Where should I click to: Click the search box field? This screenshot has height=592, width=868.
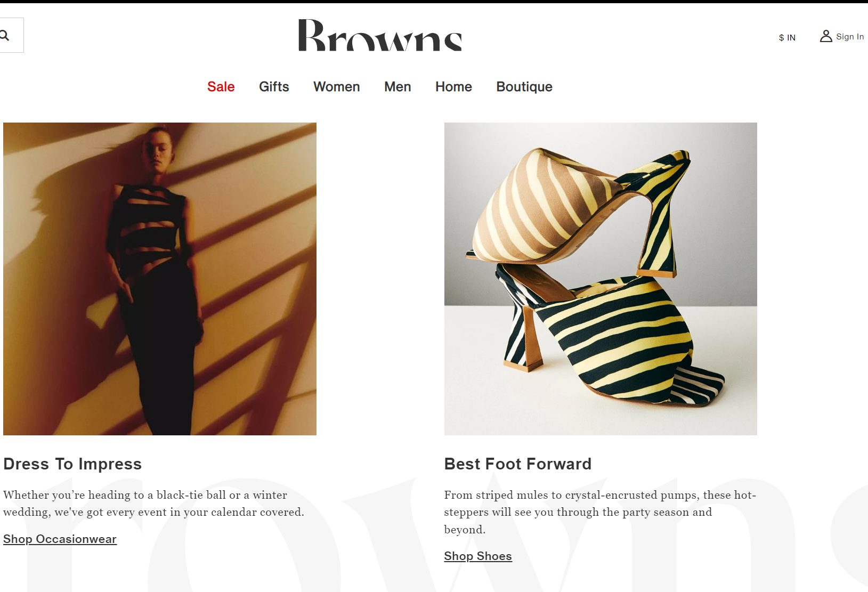[12, 35]
